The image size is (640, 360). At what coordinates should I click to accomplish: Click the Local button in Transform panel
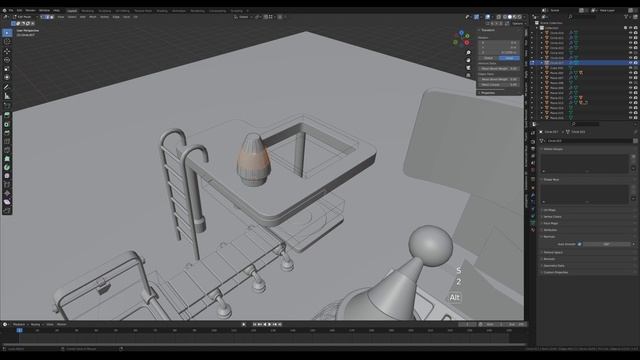click(x=509, y=58)
